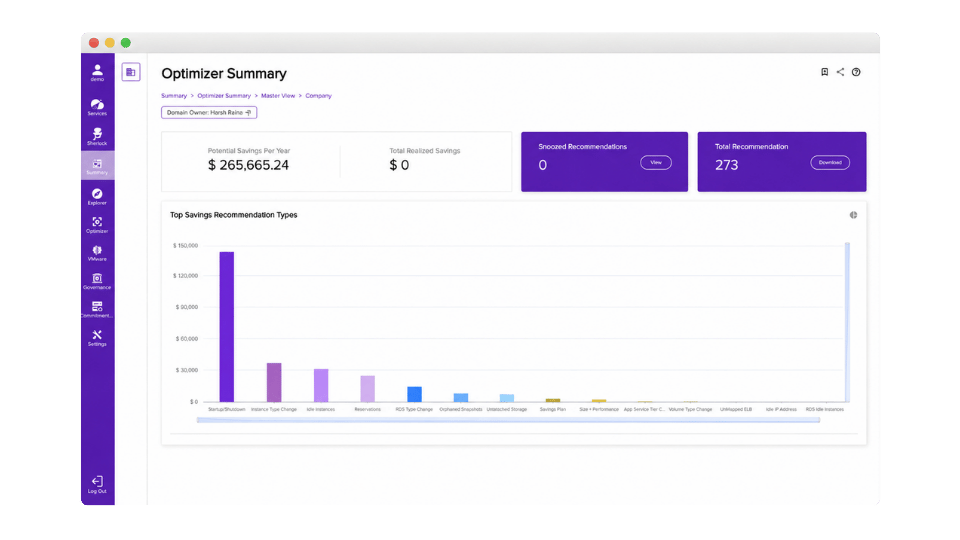Toggle the panel icon beside the title
960x540 pixels.
(130, 72)
